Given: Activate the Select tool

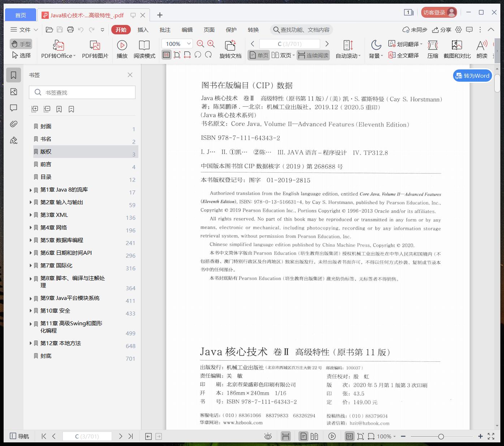Looking at the screenshot, I should (x=21, y=55).
